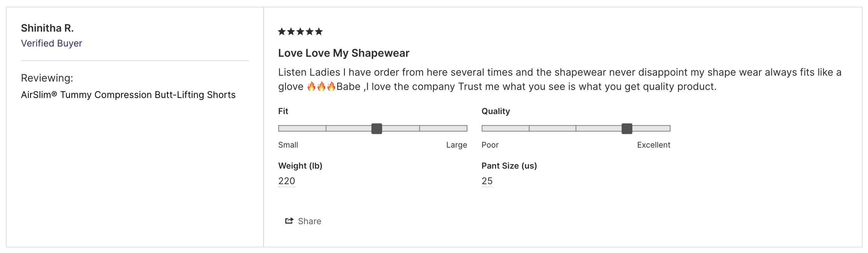Screen dimensions: 868x253
Task: Click the Fit slider handle
Action: point(377,129)
